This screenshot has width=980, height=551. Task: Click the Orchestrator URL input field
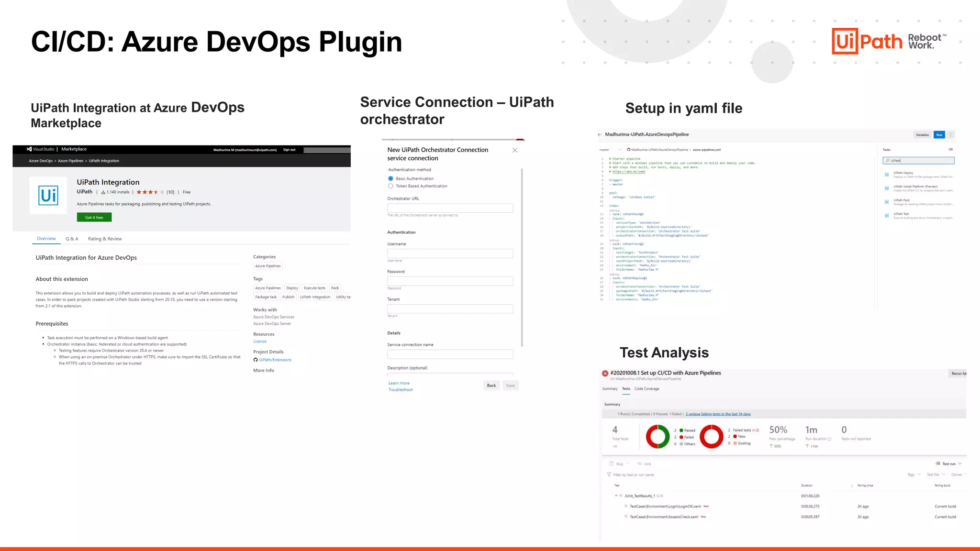[x=450, y=208]
